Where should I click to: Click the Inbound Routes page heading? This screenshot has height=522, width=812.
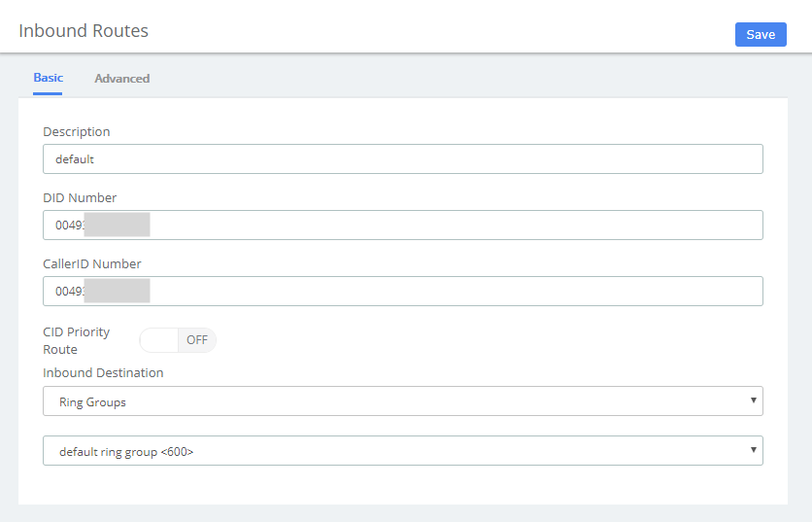(84, 31)
